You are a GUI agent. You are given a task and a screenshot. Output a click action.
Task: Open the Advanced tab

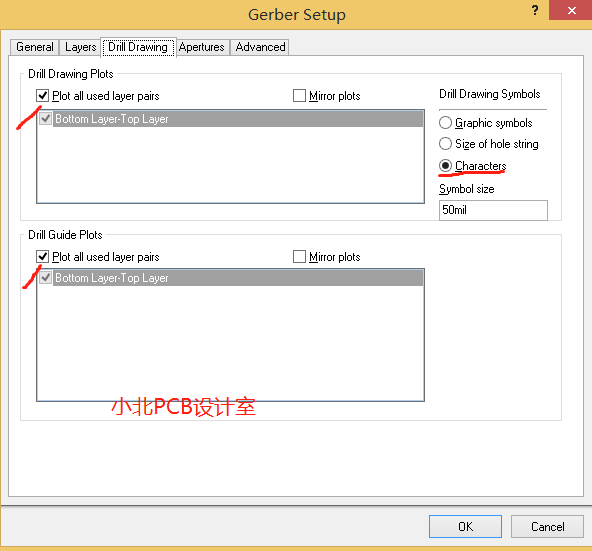pos(260,47)
